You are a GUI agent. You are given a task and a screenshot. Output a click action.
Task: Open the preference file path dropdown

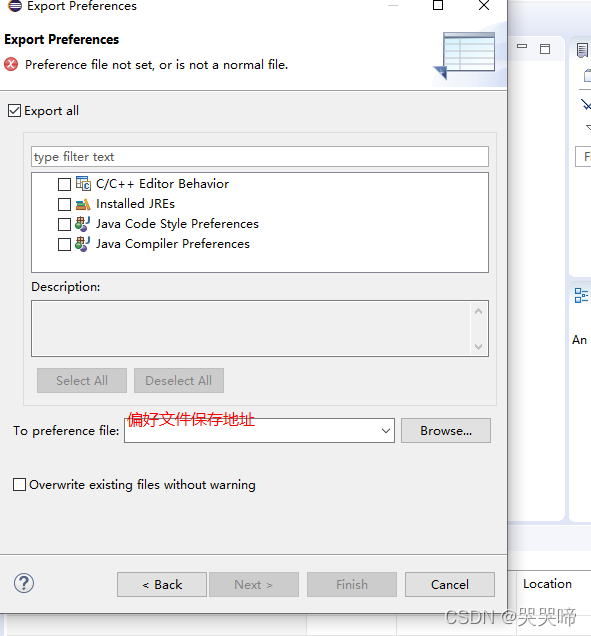pyautogui.click(x=386, y=431)
